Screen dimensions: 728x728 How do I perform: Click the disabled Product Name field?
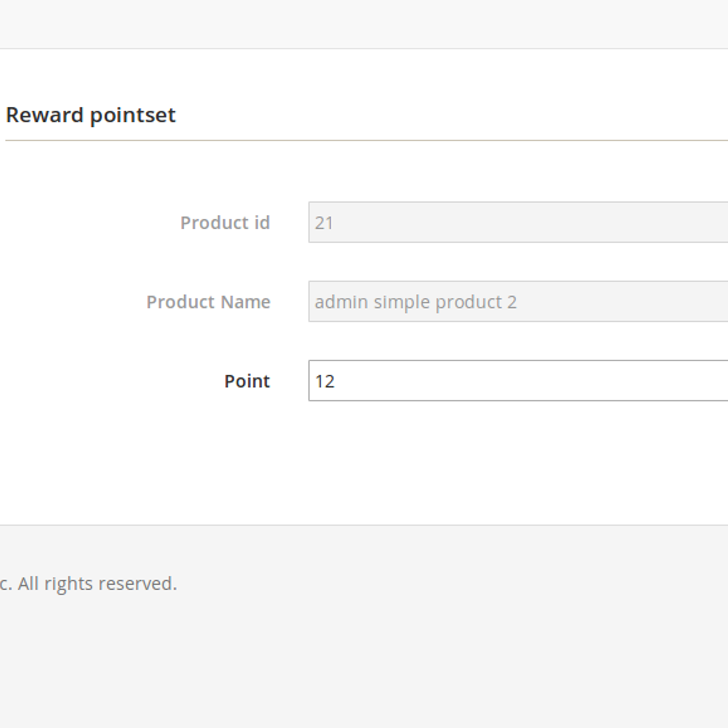click(x=518, y=302)
